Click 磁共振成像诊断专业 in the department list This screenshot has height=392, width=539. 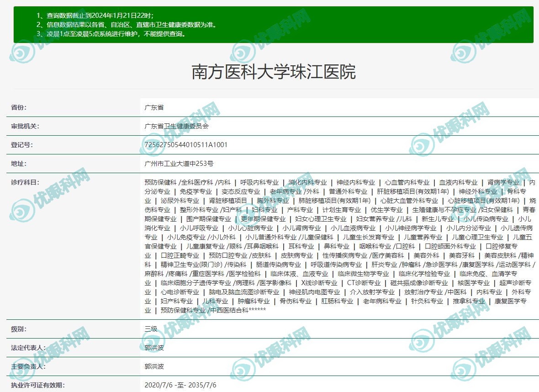tap(419, 283)
